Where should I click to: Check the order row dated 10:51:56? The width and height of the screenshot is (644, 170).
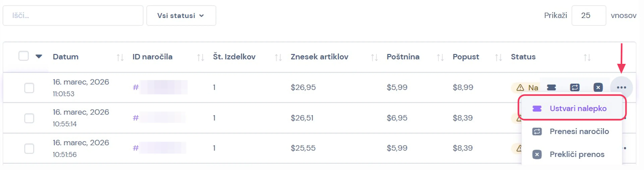click(29, 149)
